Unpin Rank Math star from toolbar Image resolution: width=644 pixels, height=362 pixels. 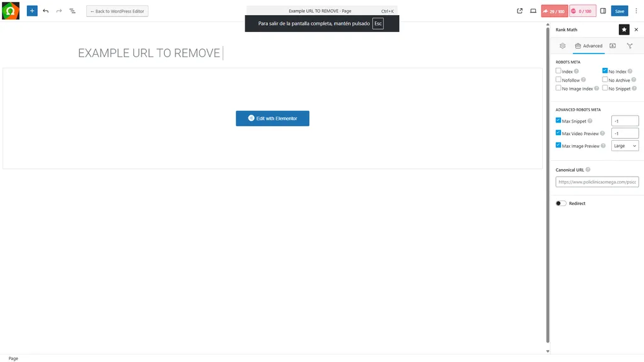[624, 30]
